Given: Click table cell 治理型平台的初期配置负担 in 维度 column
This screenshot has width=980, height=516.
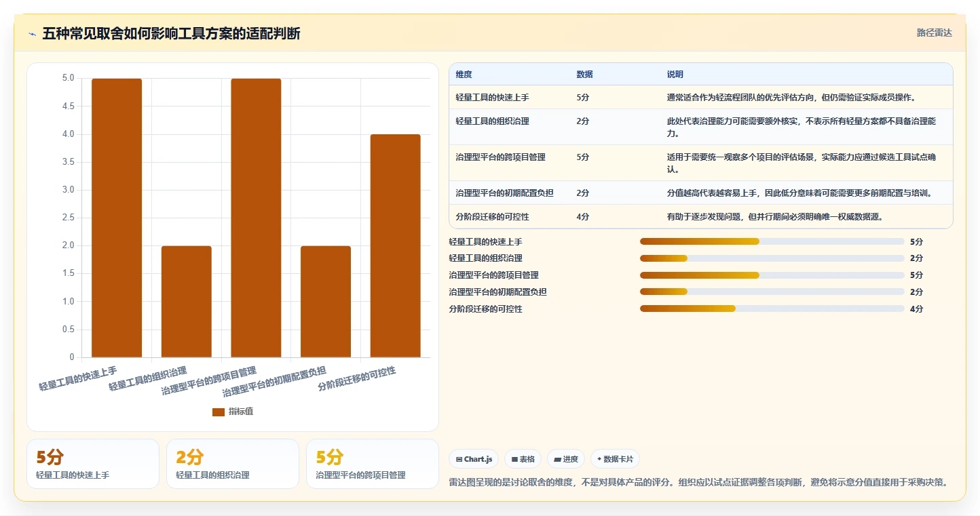Looking at the screenshot, I should tap(505, 193).
